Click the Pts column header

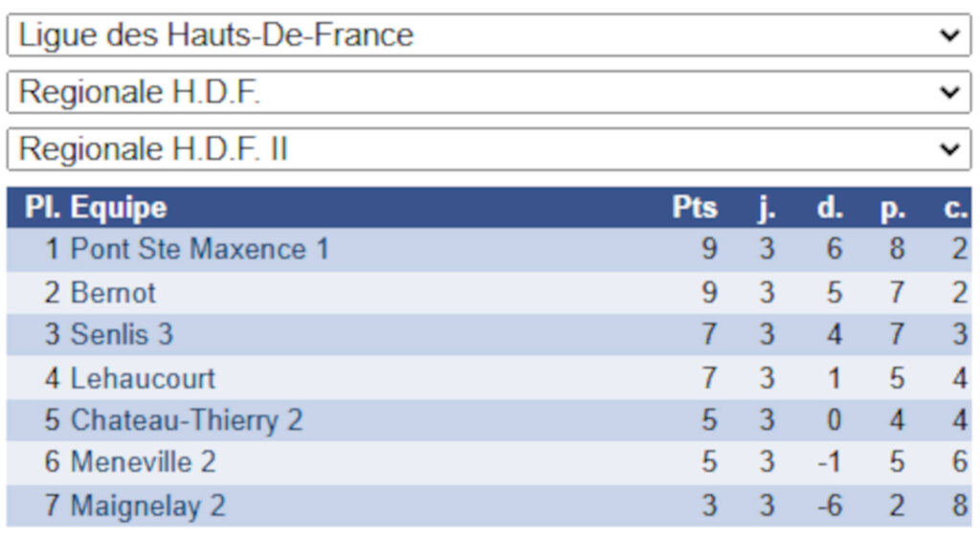coord(695,207)
